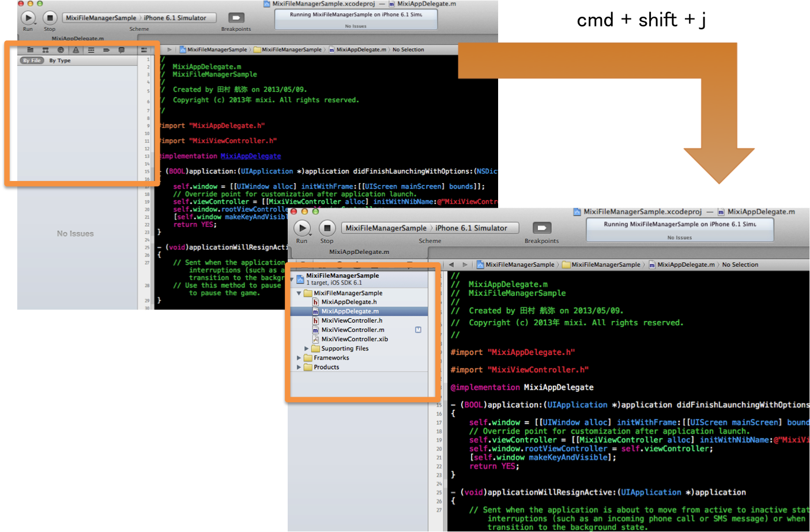Select MixiFileManagerSample group folder in navigator
Image resolution: width=810 pixels, height=532 pixels.
348,293
